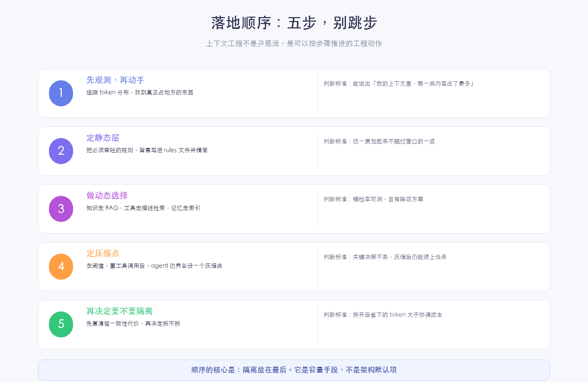
Task: Select the heading 做动态选择
Action: click(107, 195)
